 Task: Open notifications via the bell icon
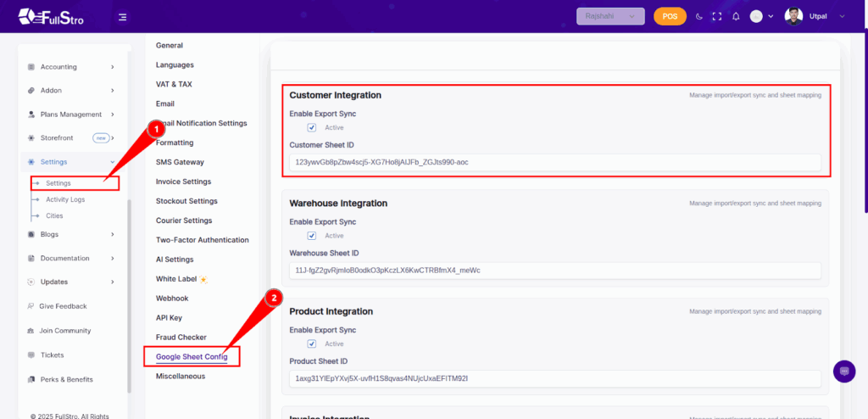(736, 16)
